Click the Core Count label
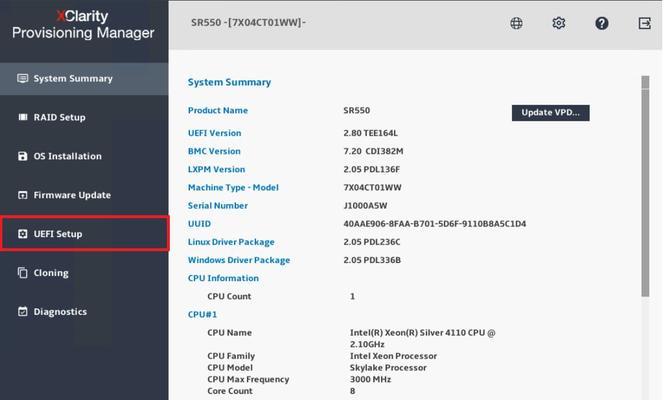Viewport: 664px width, 400px height. coord(230,391)
